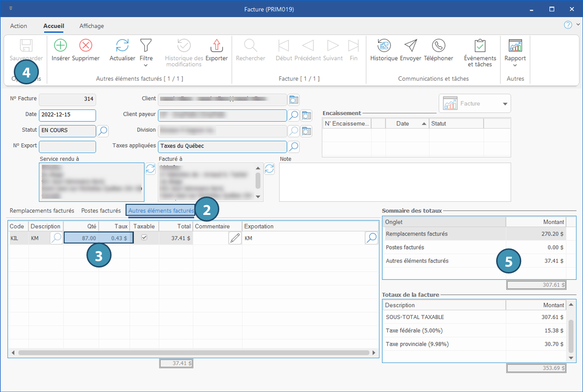583x392 pixels.
Task: Click the Téléphoner phone icon
Action: [438, 45]
